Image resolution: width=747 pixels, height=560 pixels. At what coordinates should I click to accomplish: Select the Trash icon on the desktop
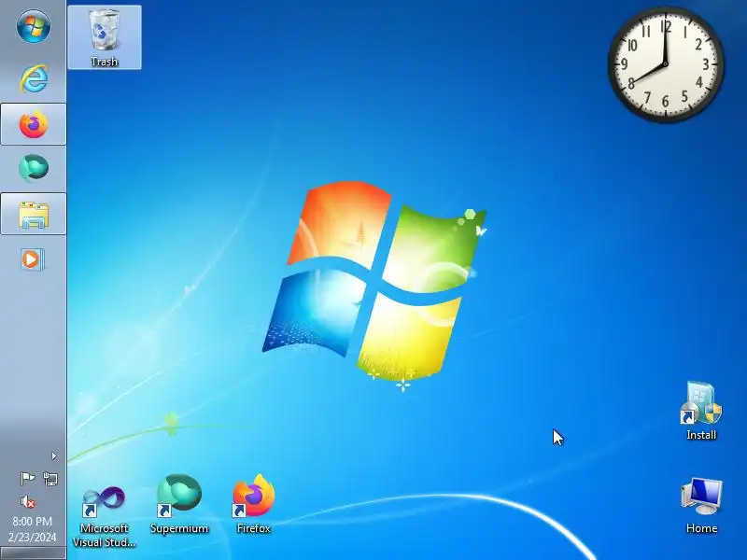point(105,37)
